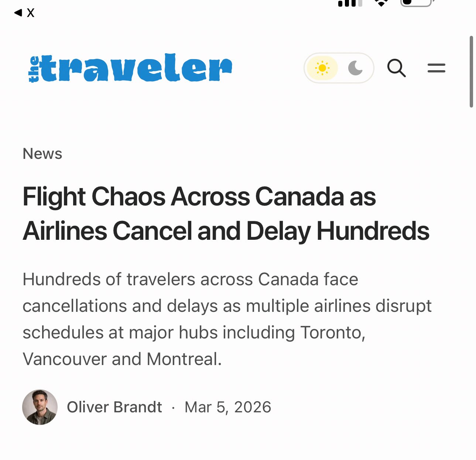Toggle the light/dark theme pill switch
This screenshot has height=460, width=476.
point(339,68)
